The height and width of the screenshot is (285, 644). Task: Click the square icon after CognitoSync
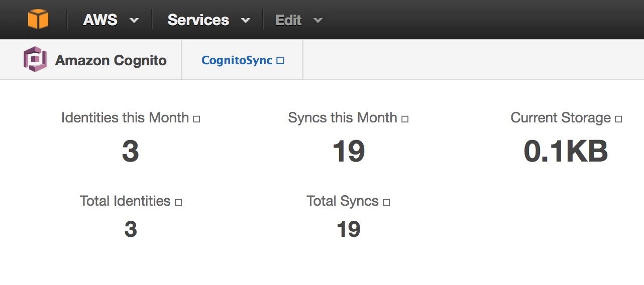[x=281, y=61]
